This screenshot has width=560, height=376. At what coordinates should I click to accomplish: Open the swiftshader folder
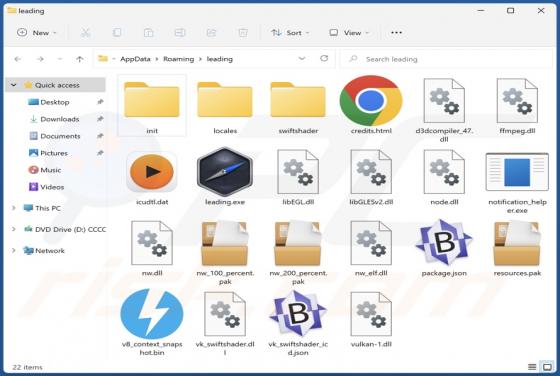(298, 105)
